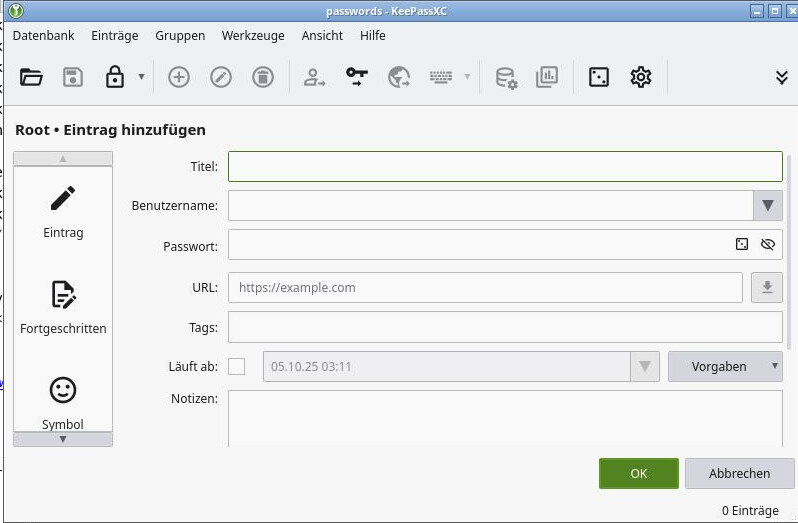Expand the Benutzername dropdown arrow
Screen dimensions: 798x523
click(x=767, y=205)
